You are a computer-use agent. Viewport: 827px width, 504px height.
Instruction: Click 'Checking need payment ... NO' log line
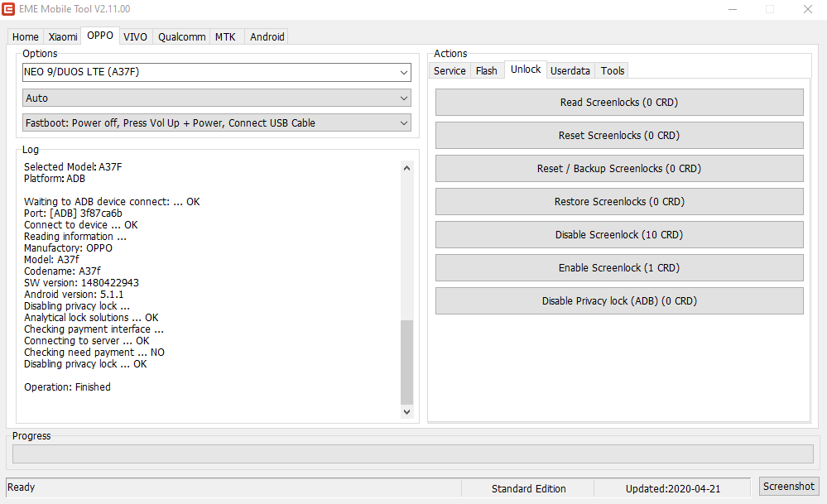point(94,353)
